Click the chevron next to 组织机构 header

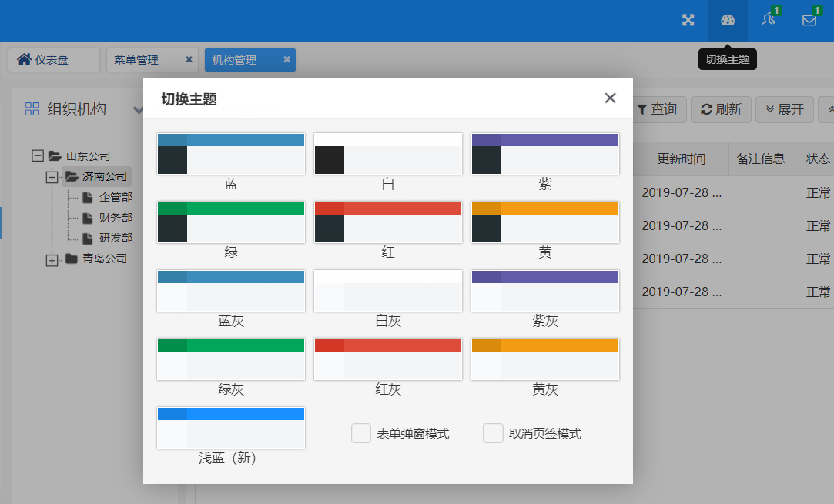point(138,110)
